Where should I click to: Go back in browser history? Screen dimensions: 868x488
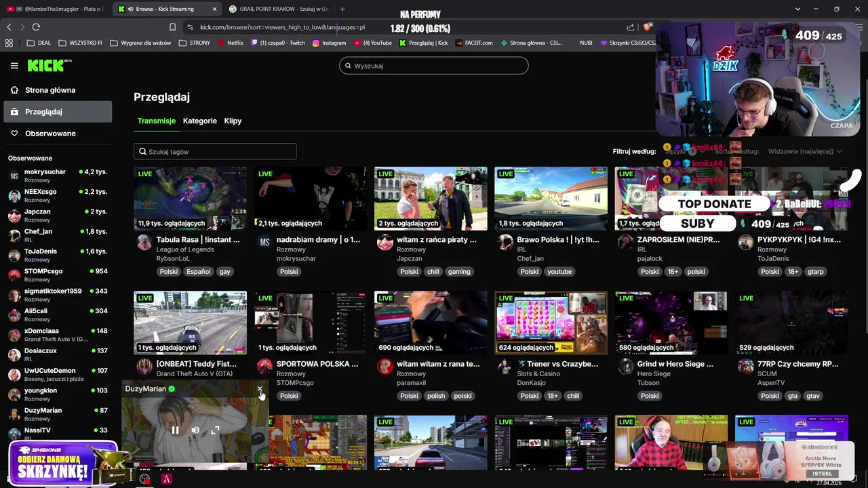(9, 27)
